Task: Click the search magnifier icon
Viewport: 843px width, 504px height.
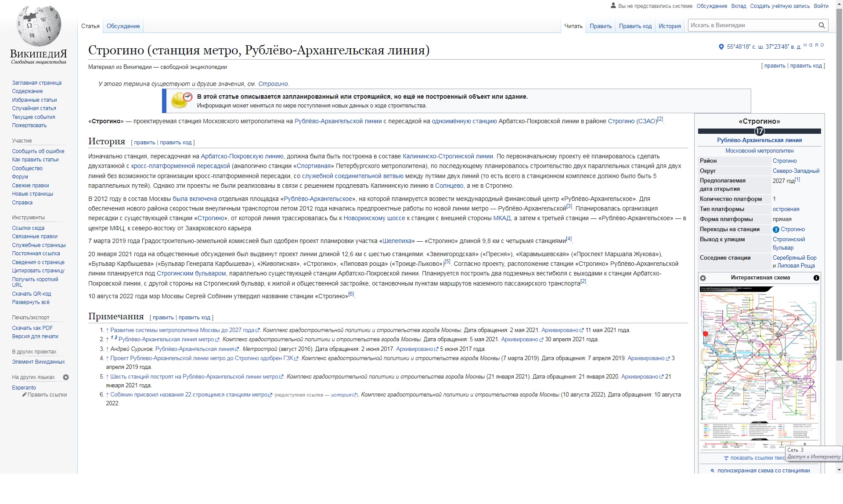Action: 821,25
